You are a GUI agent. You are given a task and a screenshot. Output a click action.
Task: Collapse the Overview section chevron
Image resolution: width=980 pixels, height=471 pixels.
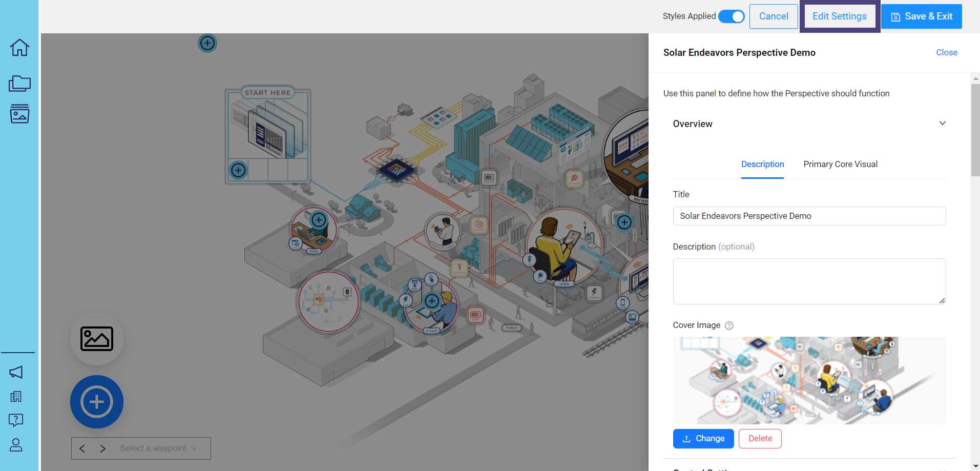(942, 124)
